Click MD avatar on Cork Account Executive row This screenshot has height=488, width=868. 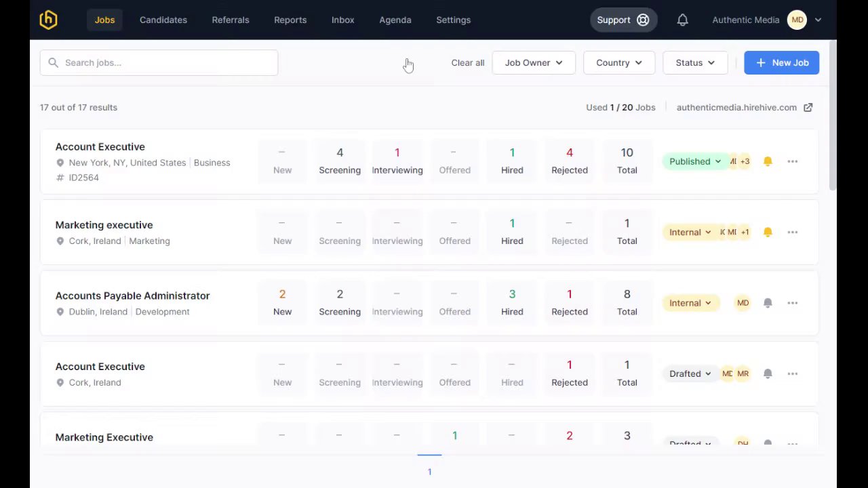(x=727, y=373)
